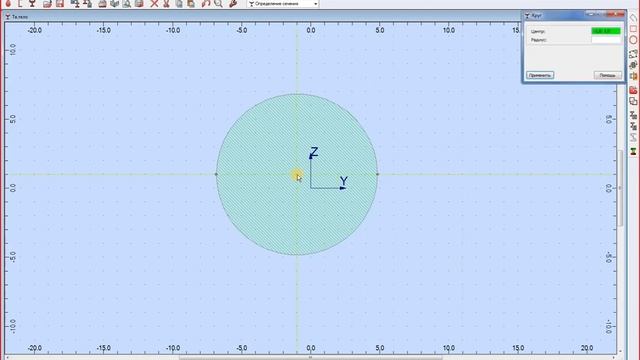The image size is (640, 360).
Task: Click the right node on circle edge
Action: (378, 174)
